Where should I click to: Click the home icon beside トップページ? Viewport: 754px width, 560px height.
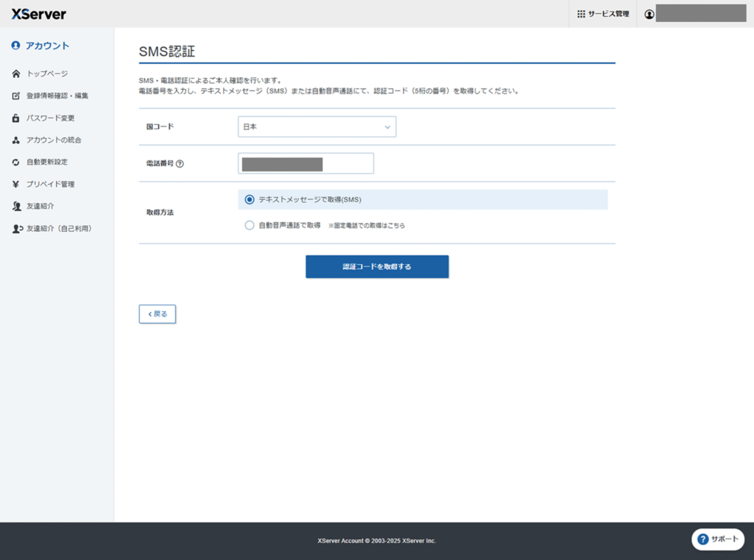click(x=16, y=74)
